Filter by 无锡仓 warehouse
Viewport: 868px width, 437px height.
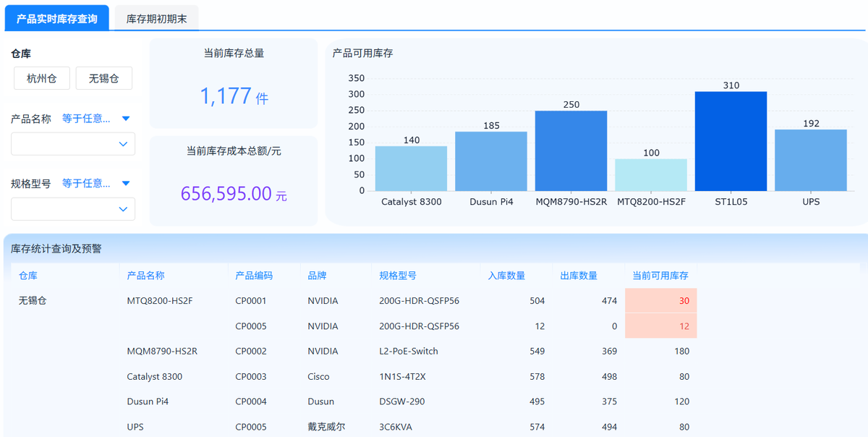tap(104, 78)
